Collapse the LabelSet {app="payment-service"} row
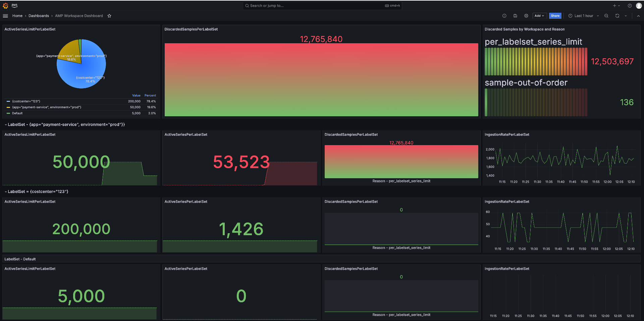 coord(6,124)
